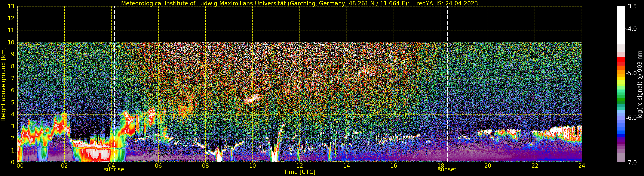Click the time tick '12' on the x-axis
The image size is (644, 176).
click(x=300, y=166)
